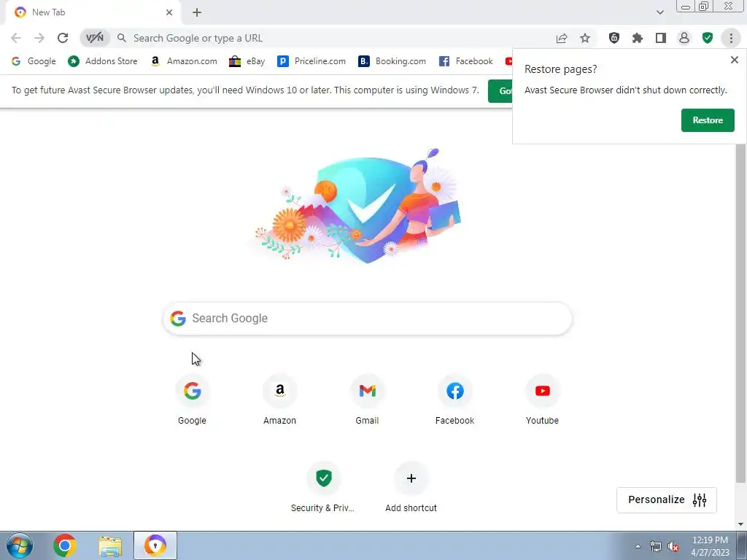Viewport: 747px width, 560px height.
Task: Dismiss the Restore pages popup
Action: point(734,60)
